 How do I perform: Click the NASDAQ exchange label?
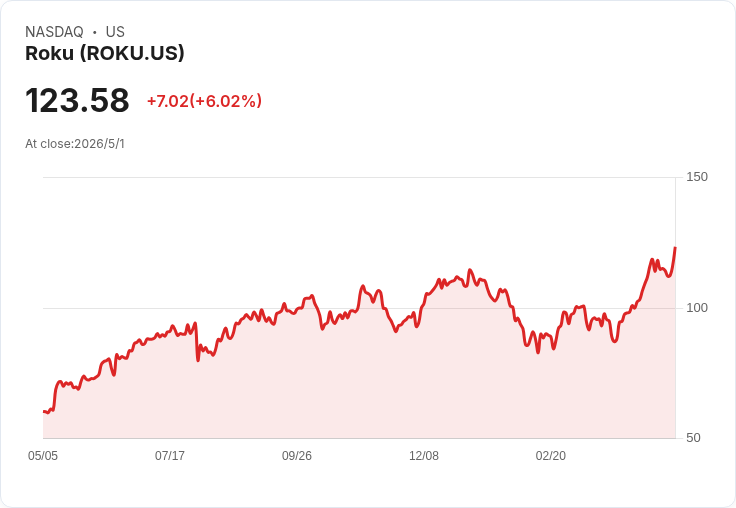[54, 32]
